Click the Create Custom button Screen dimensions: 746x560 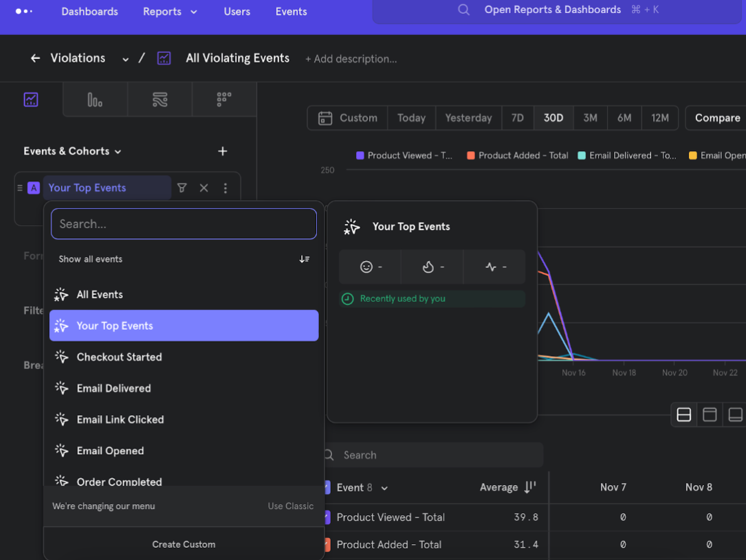[184, 544]
